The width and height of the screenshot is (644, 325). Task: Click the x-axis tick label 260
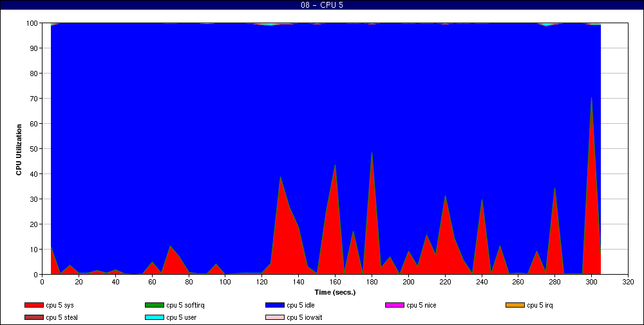point(518,282)
